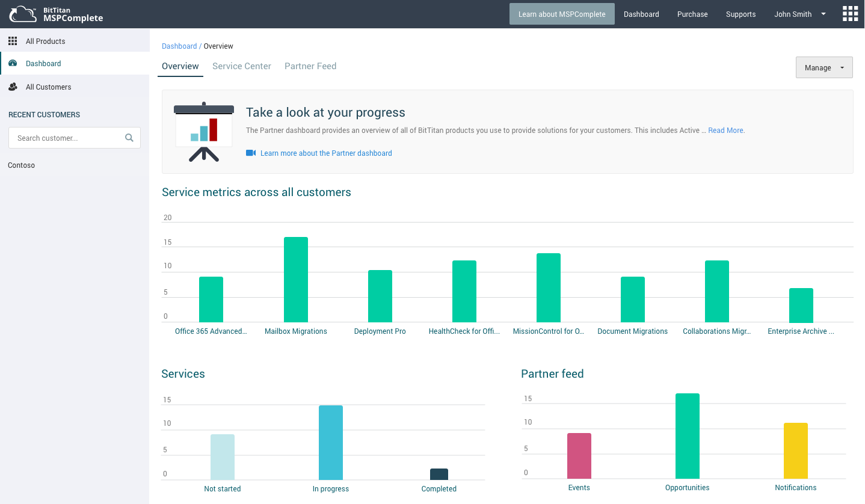Click the Completed axis label
Screen dimensions: 865x504
(x=439, y=488)
